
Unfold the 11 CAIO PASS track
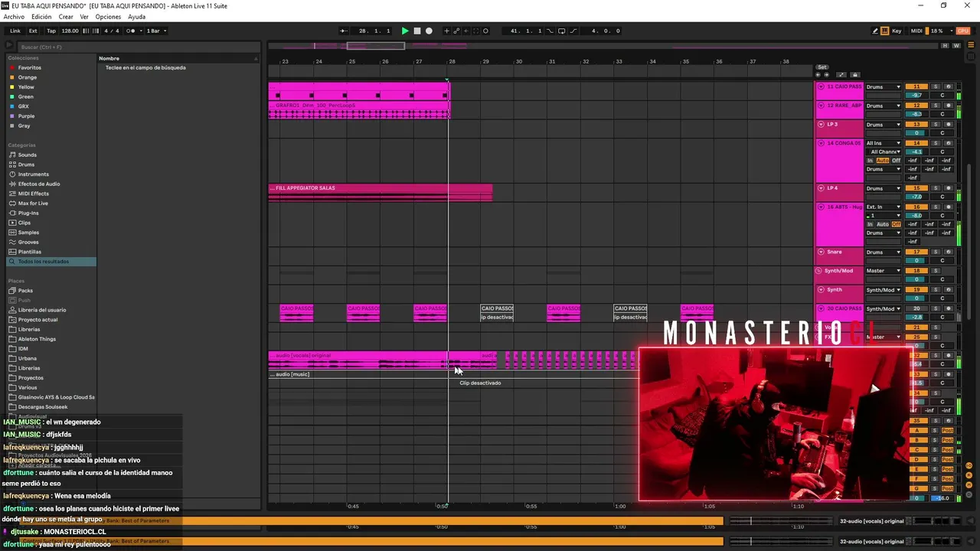coord(821,86)
